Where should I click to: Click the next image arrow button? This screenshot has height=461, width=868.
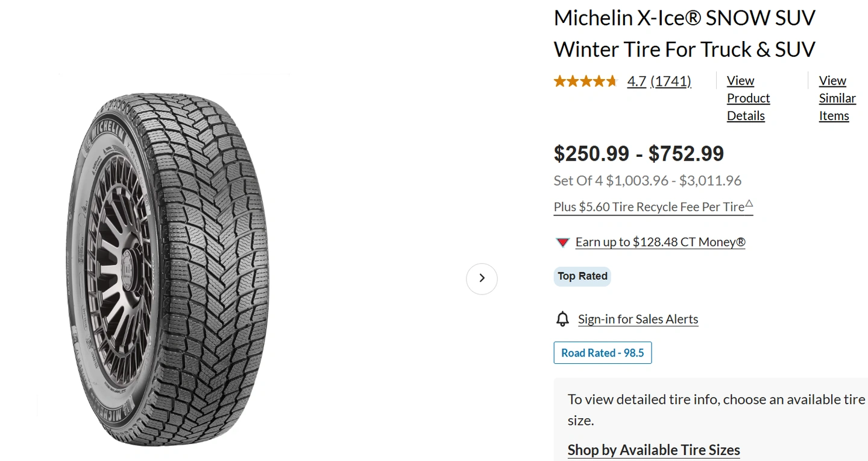[482, 278]
